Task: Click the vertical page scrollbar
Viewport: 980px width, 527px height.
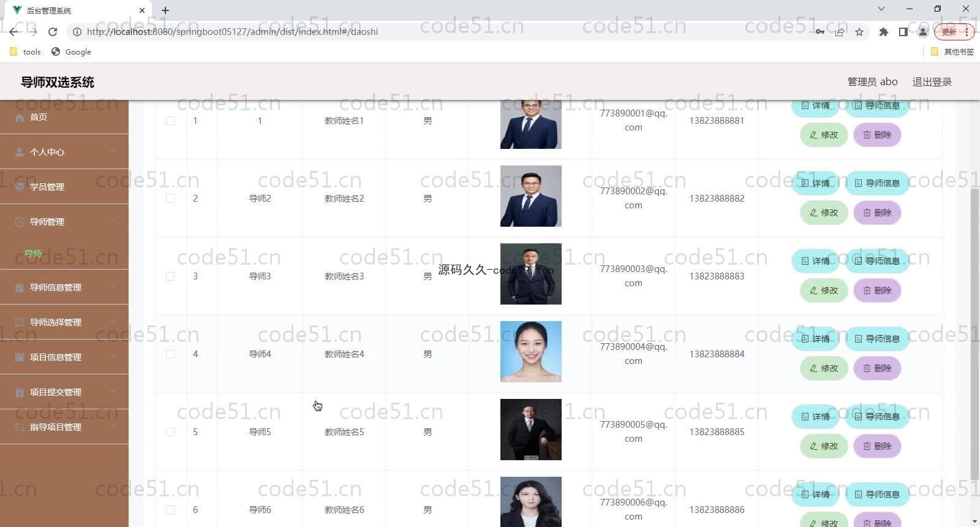Action: 974,334
